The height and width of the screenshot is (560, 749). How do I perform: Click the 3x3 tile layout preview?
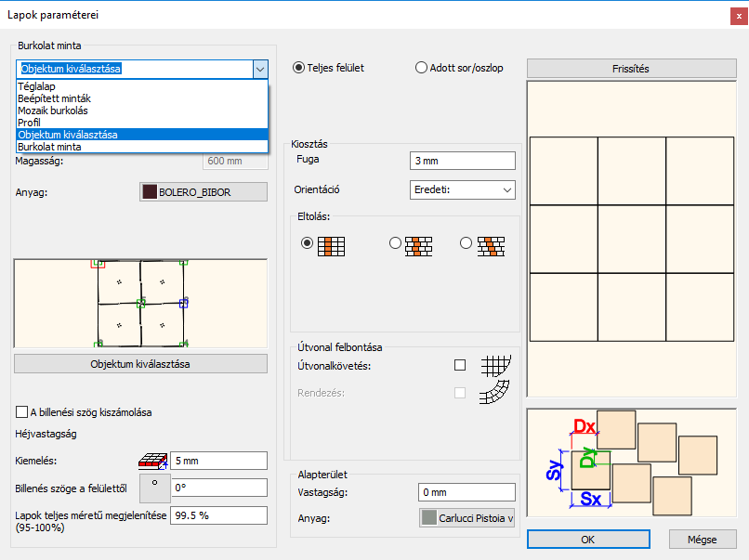632,240
